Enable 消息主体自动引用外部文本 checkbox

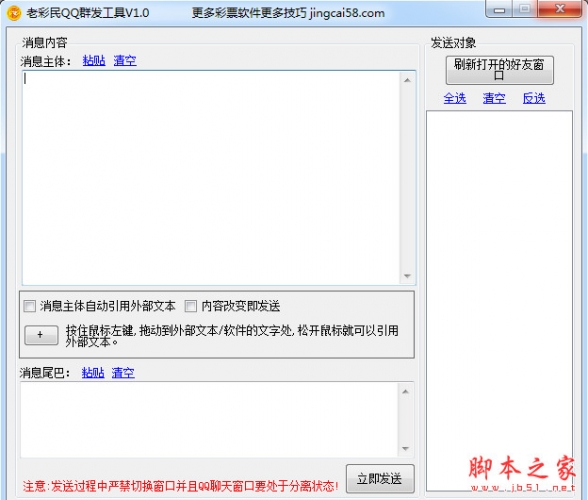[x=30, y=306]
